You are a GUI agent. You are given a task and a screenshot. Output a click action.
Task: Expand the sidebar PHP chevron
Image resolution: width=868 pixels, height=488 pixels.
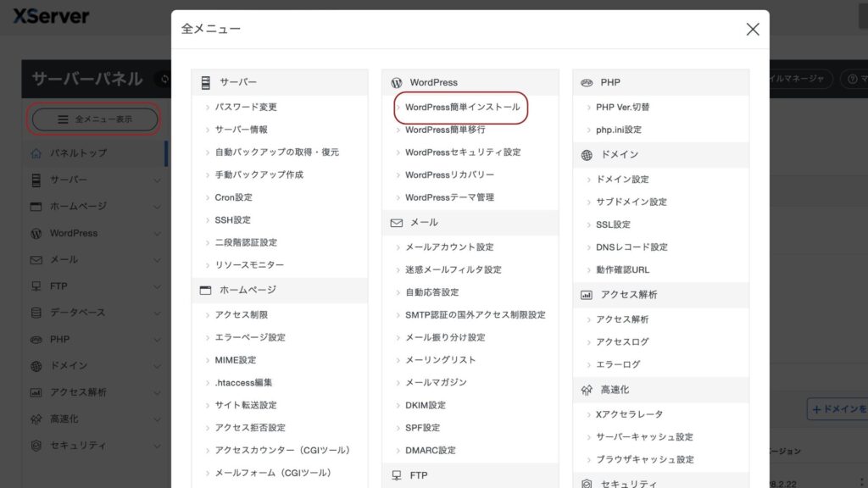157,340
